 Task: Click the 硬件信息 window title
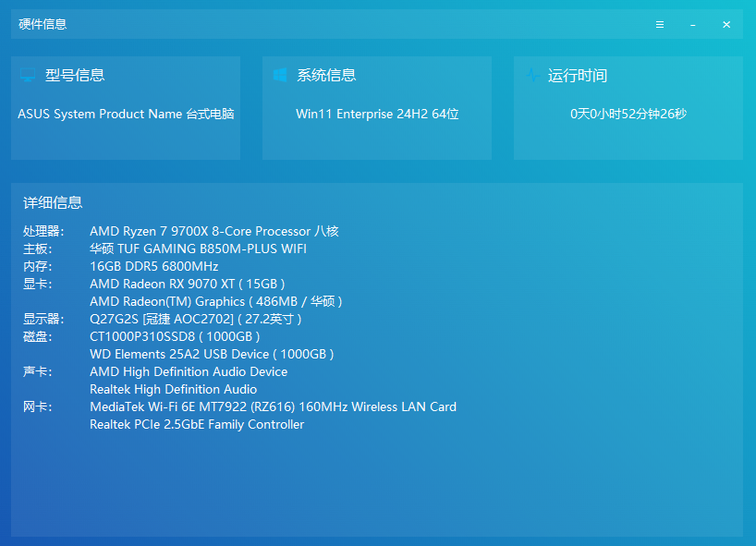[43, 24]
